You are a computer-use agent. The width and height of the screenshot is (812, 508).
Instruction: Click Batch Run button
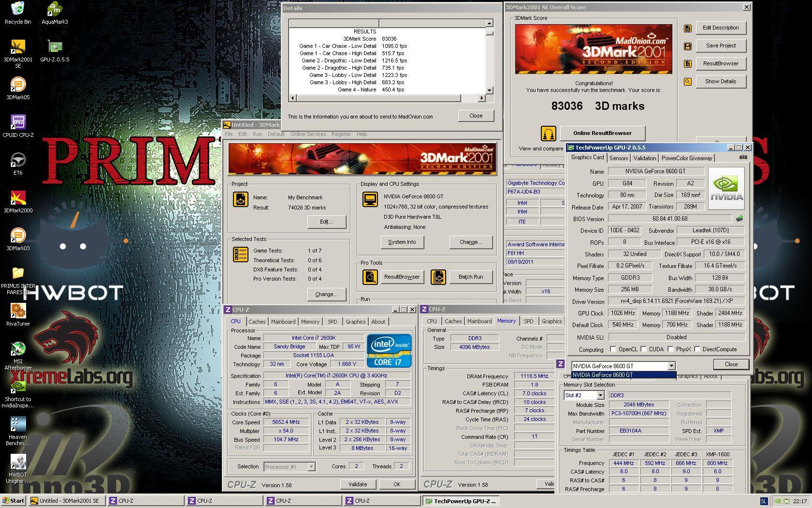point(471,277)
